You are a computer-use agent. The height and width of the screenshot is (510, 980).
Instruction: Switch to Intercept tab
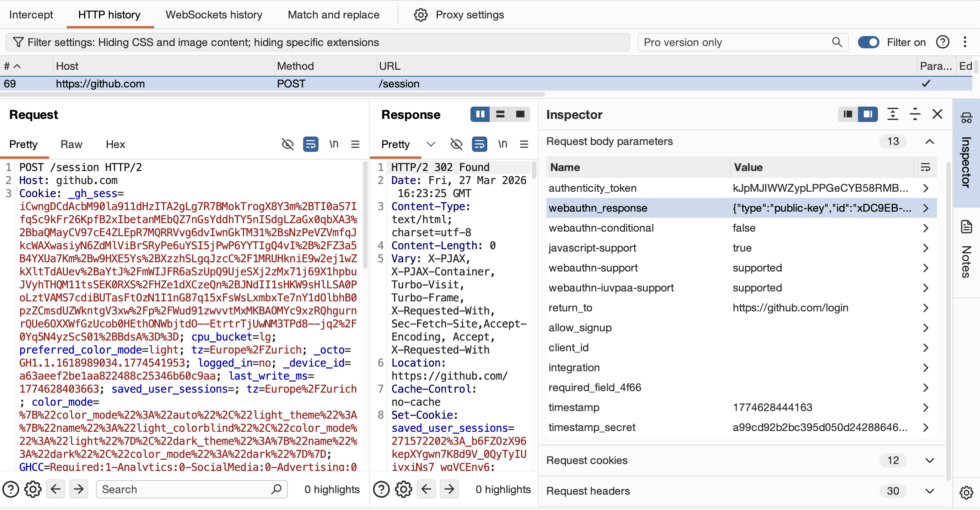coord(31,15)
